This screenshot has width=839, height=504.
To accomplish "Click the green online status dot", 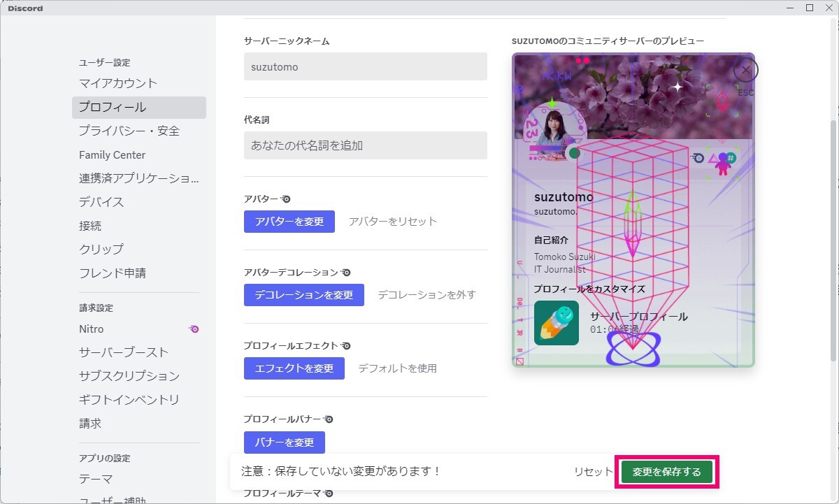I will (575, 153).
